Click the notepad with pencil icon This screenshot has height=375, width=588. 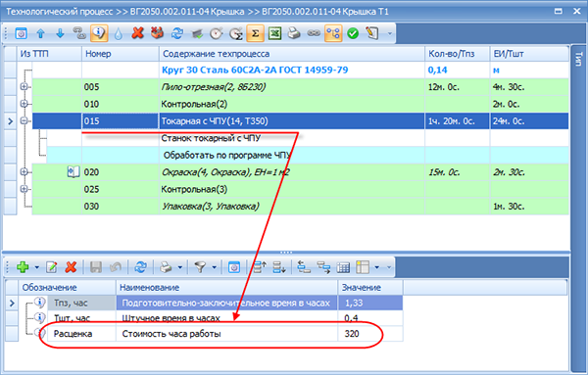pos(372,33)
